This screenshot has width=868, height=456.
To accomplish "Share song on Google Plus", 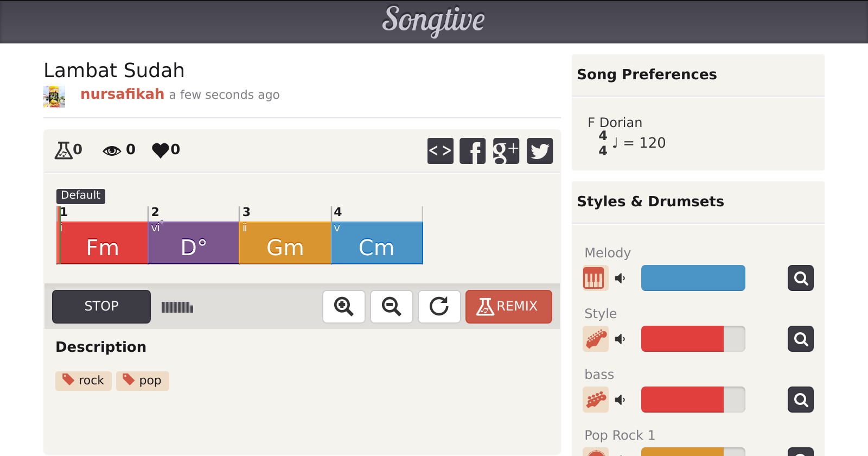I will point(506,151).
